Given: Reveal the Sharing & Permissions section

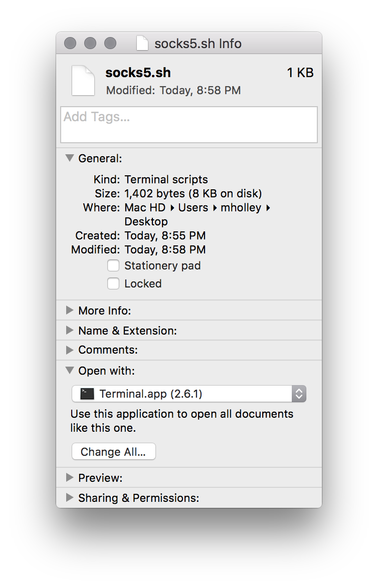Looking at the screenshot, I should (x=70, y=498).
